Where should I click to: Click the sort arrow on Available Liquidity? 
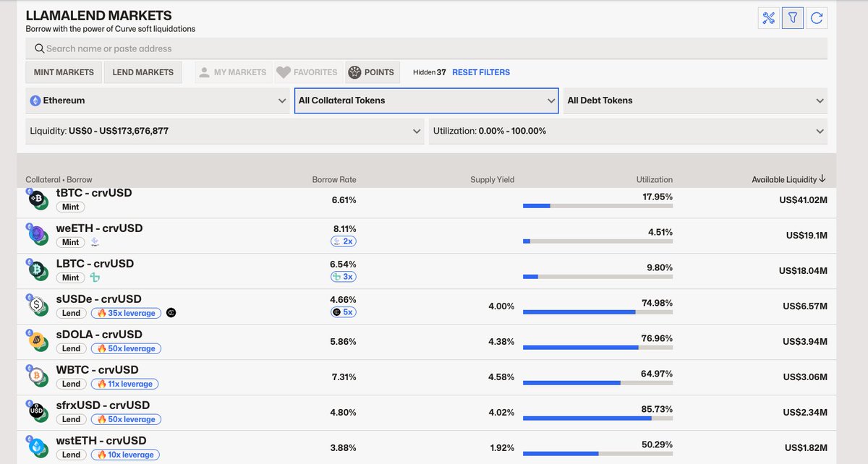[822, 179]
